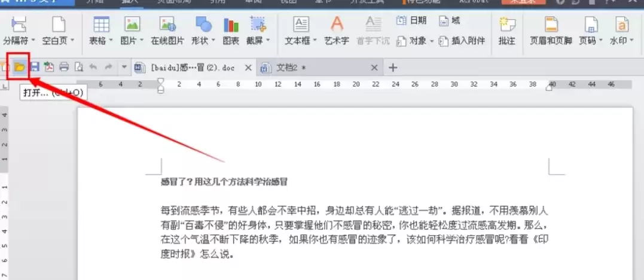The height and width of the screenshot is (280, 644).
Task: Expand the arrow beside 文本框 label
Action: pyautogui.click(x=315, y=41)
